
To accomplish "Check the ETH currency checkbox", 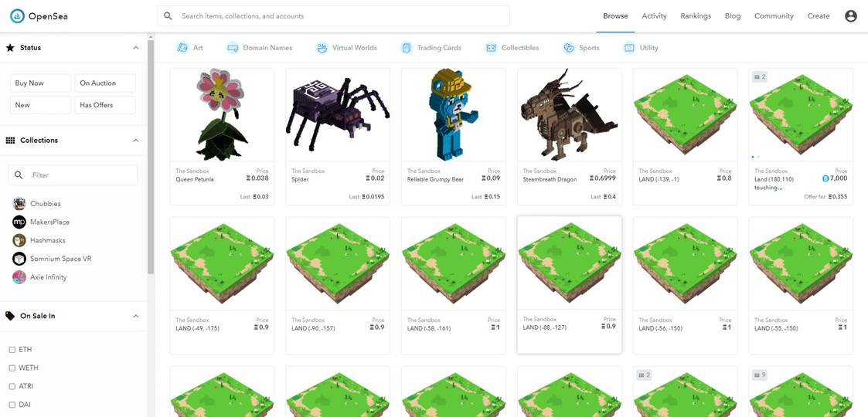I will tap(12, 350).
